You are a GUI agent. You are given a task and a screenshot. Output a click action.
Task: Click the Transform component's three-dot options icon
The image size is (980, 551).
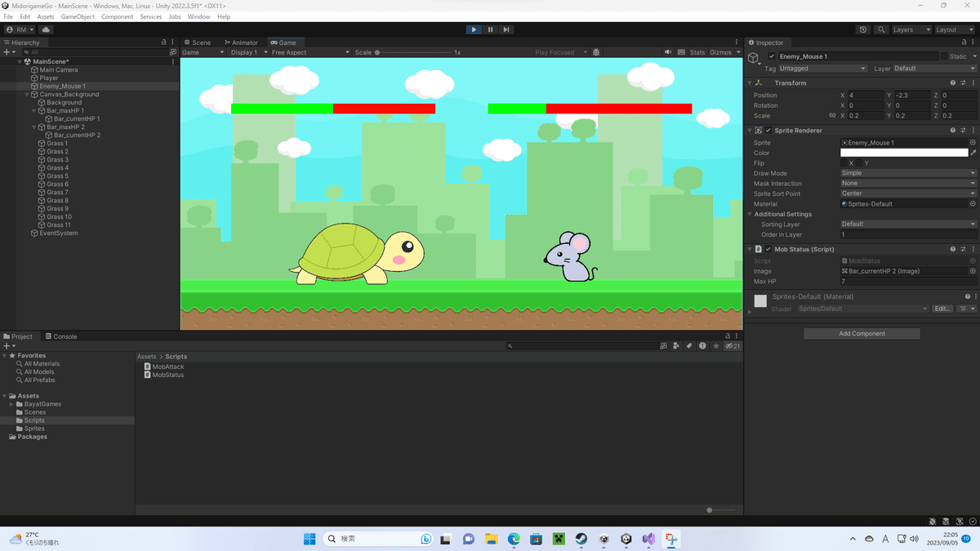(973, 82)
